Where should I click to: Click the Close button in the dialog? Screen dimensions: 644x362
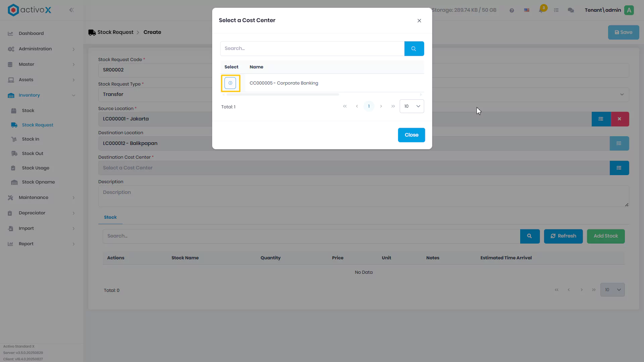[x=411, y=135]
